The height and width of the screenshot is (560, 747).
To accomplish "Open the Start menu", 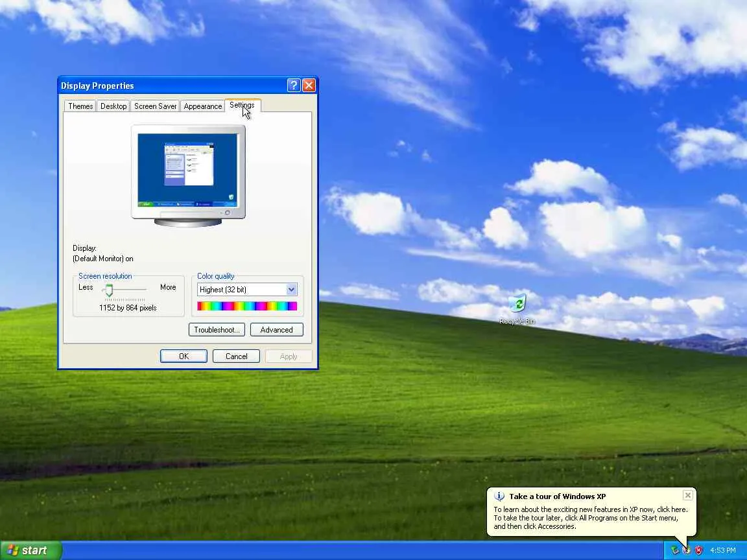I will tap(30, 550).
